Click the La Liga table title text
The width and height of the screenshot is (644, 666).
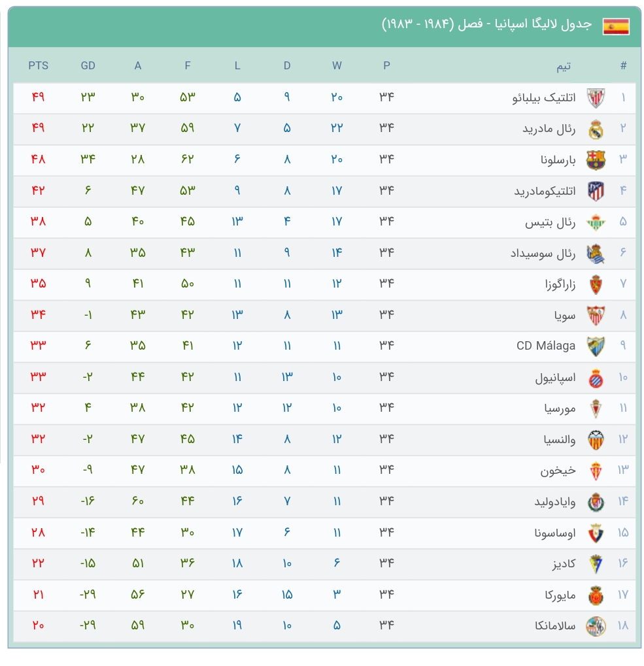click(x=487, y=24)
